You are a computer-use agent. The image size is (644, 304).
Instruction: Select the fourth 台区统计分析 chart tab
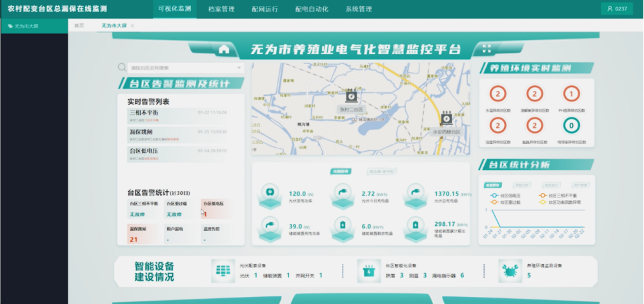pyautogui.click(x=580, y=185)
